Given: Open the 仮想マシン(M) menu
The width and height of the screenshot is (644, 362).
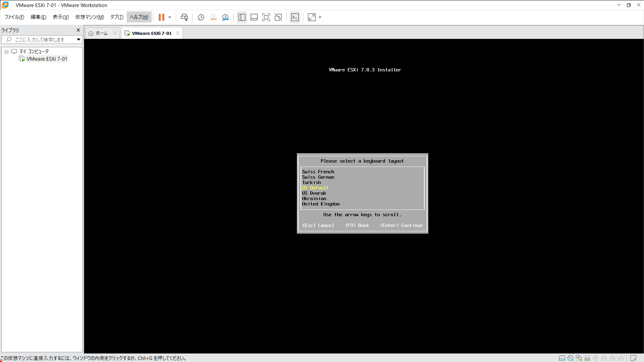Looking at the screenshot, I should 89,17.
